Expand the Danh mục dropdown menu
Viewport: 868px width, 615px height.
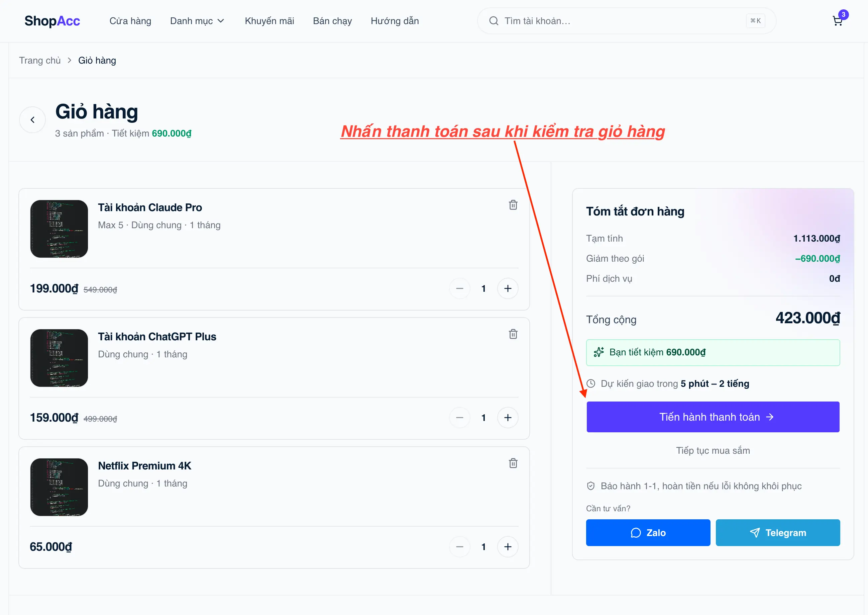[x=197, y=21]
